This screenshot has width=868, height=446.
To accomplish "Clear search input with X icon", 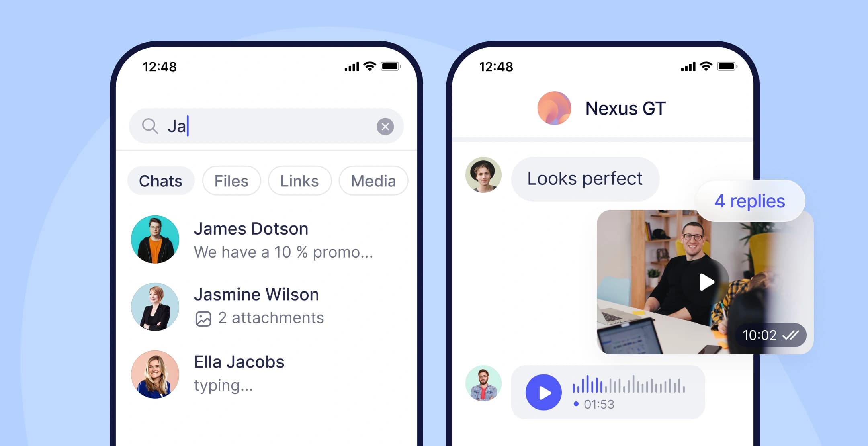I will tap(384, 126).
